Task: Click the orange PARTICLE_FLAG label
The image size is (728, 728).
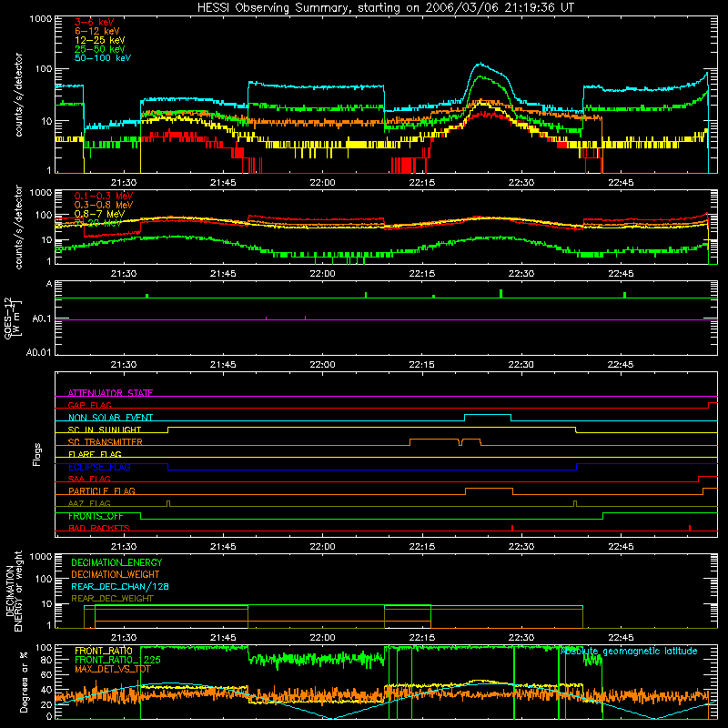Action: point(102,490)
